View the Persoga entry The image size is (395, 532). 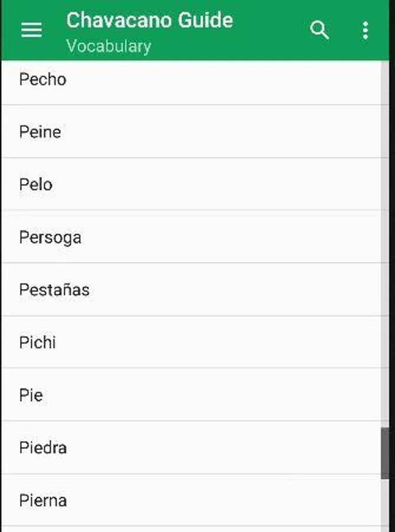tap(50, 237)
